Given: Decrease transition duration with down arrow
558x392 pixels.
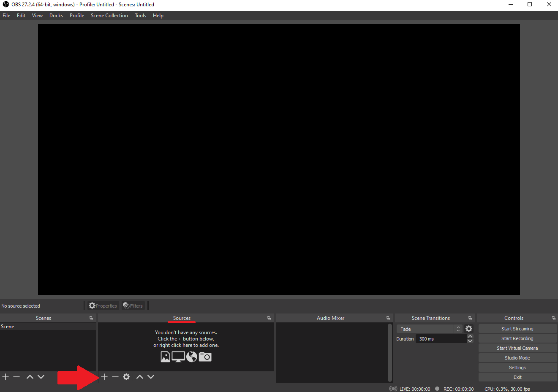Looking at the screenshot, I should 470,341.
